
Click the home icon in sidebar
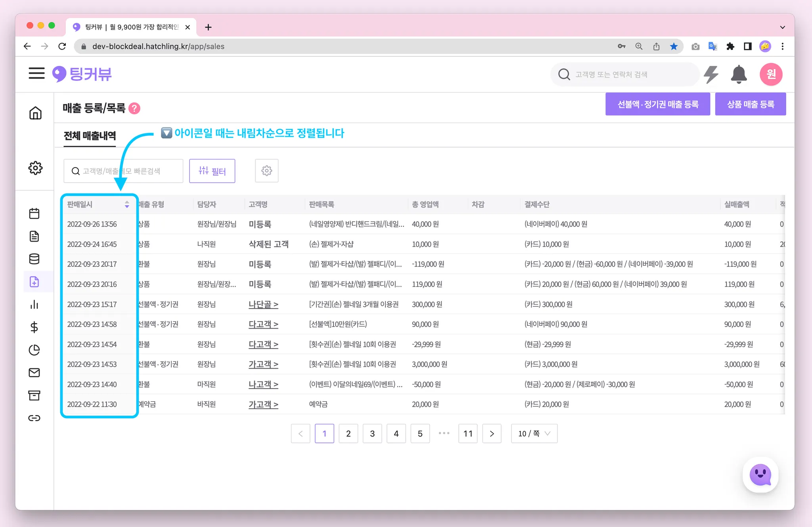[35, 113]
